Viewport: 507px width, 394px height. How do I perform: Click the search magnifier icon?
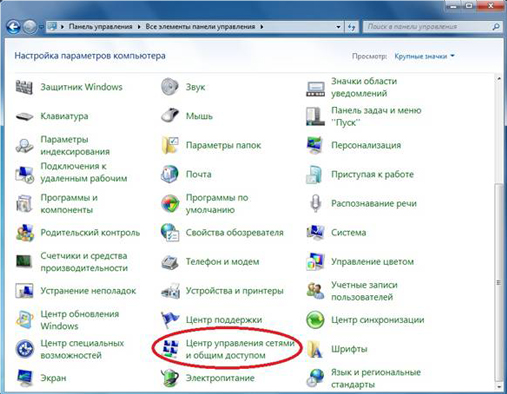[496, 26]
